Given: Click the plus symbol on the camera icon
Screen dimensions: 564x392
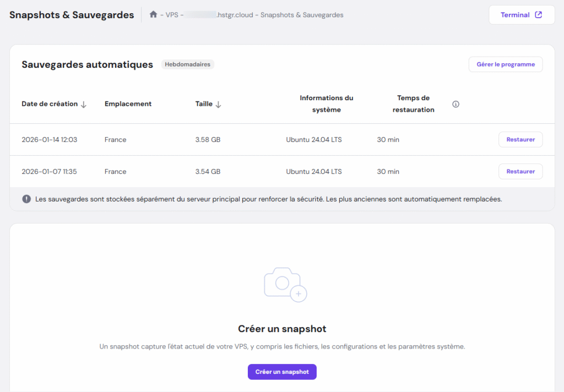Looking at the screenshot, I should click(299, 295).
